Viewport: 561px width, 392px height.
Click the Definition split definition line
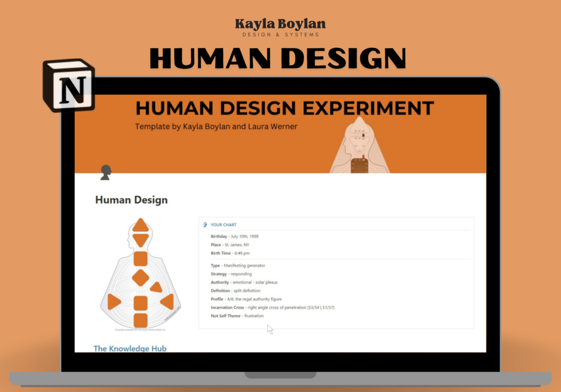(x=236, y=291)
